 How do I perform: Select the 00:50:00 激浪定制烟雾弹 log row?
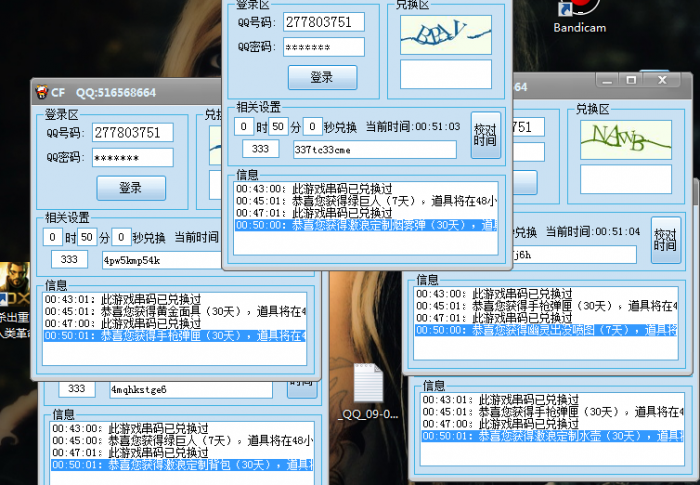pyautogui.click(x=366, y=225)
